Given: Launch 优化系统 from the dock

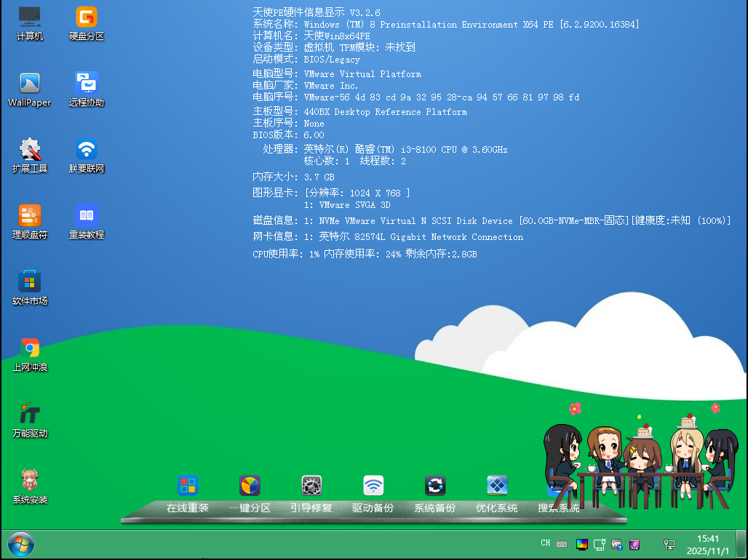Looking at the screenshot, I should point(497,487).
